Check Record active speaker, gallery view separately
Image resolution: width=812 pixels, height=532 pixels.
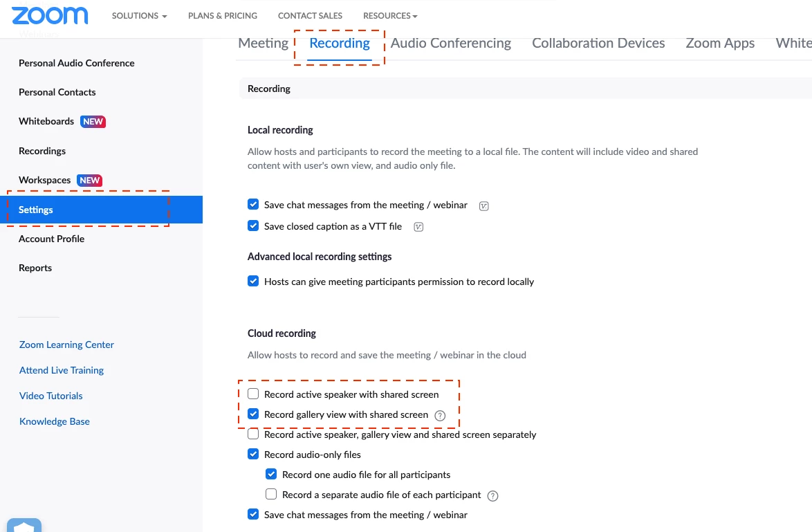click(253, 434)
